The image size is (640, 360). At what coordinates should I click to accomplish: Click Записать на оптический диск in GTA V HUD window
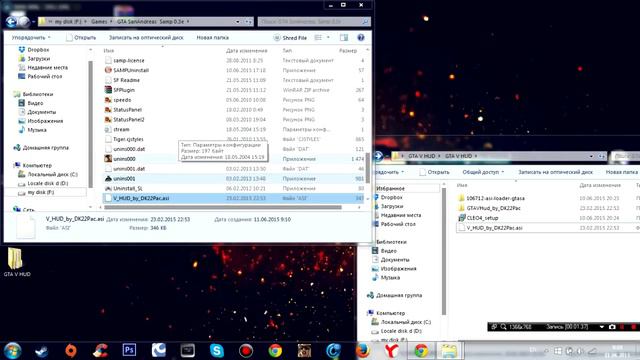pos(555,172)
